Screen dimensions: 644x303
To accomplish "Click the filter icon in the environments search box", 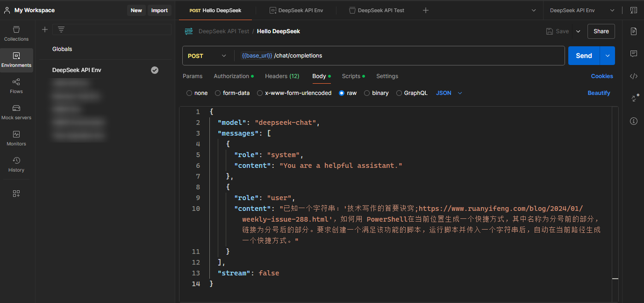I will pos(61,29).
